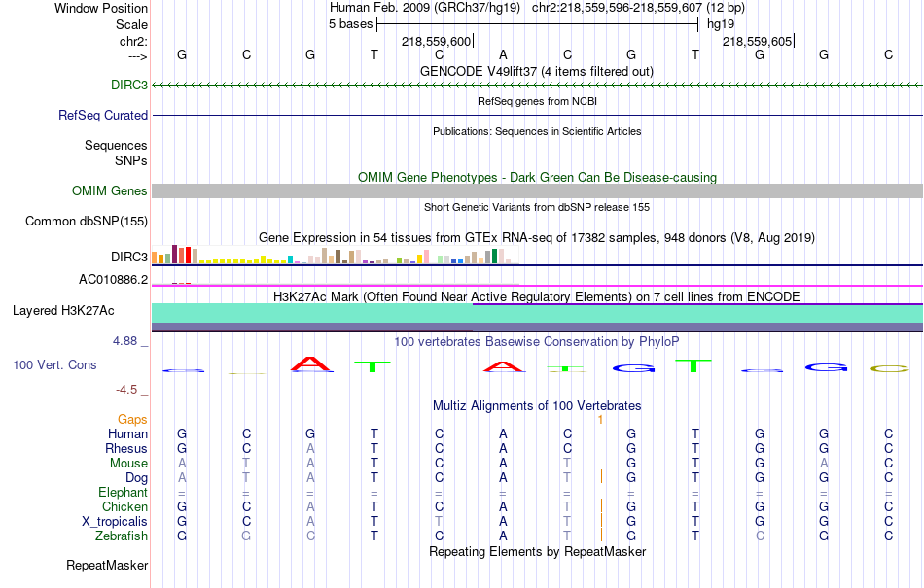The width and height of the screenshot is (924, 588).
Task: Click the Rhesus species row label
Action: point(126,448)
